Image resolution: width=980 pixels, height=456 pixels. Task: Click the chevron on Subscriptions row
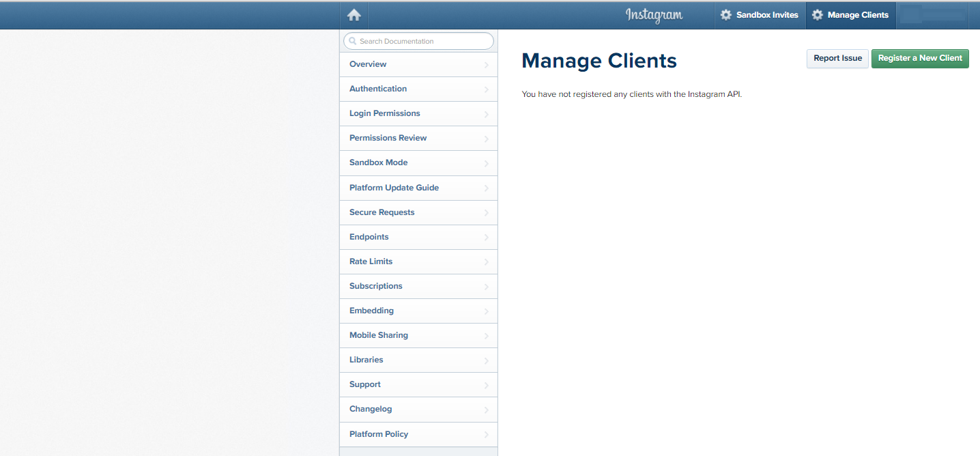[487, 287]
